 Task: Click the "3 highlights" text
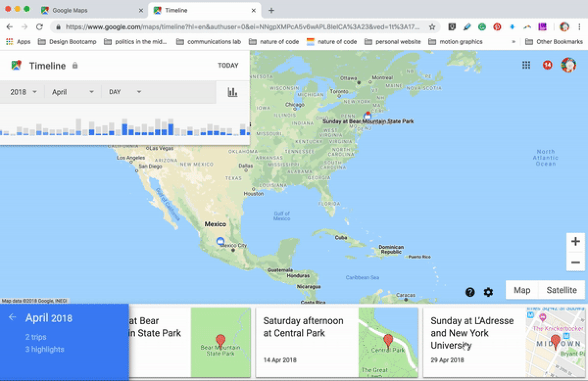pos(45,349)
